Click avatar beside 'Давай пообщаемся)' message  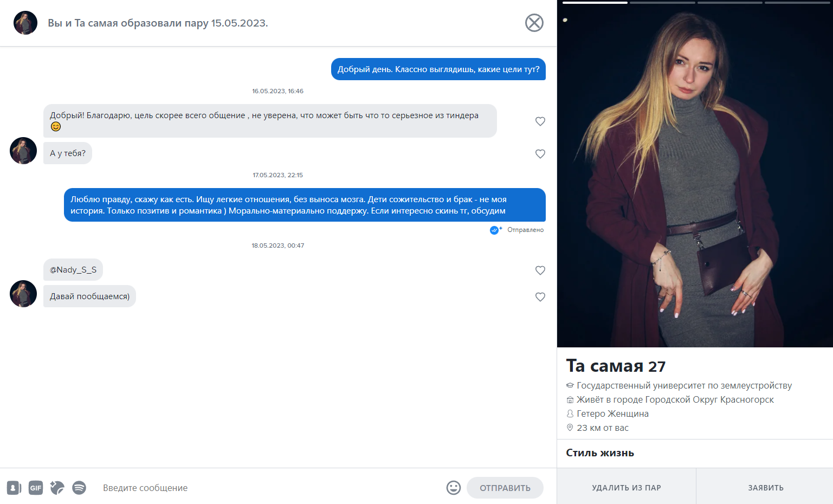point(23,294)
